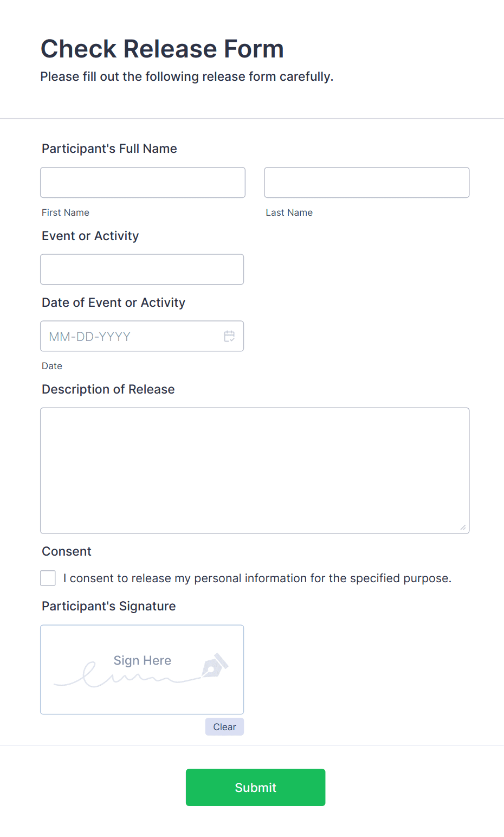Image resolution: width=504 pixels, height=837 pixels.
Task: Click the Participant's Signature heading
Action: coord(108,606)
